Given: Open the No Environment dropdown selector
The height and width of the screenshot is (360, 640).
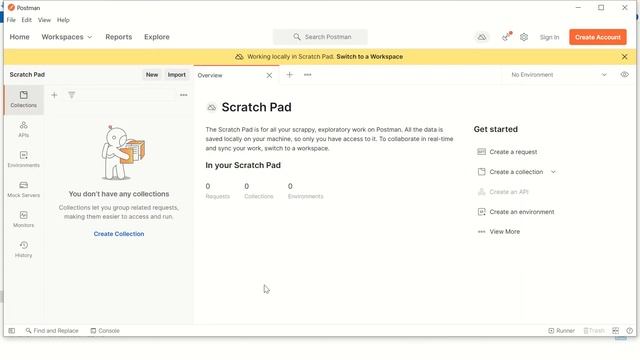Looking at the screenshot, I should tap(559, 75).
